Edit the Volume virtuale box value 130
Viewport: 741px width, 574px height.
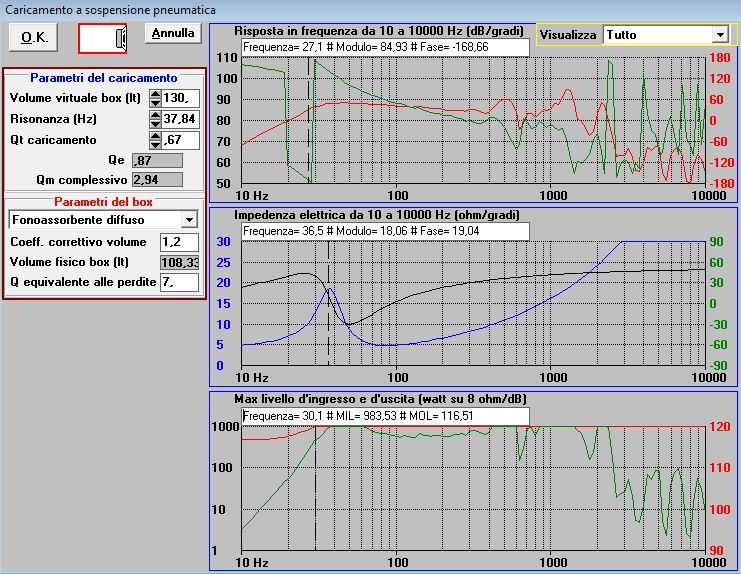181,99
